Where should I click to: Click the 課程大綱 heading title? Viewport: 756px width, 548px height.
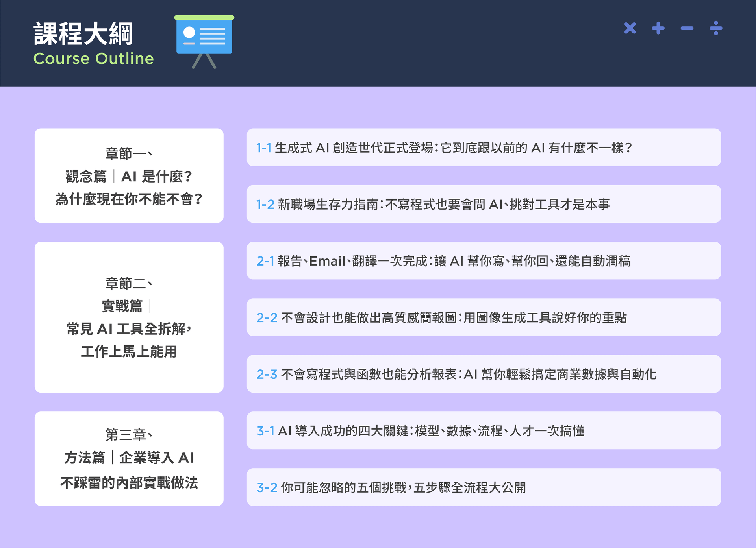click(83, 34)
